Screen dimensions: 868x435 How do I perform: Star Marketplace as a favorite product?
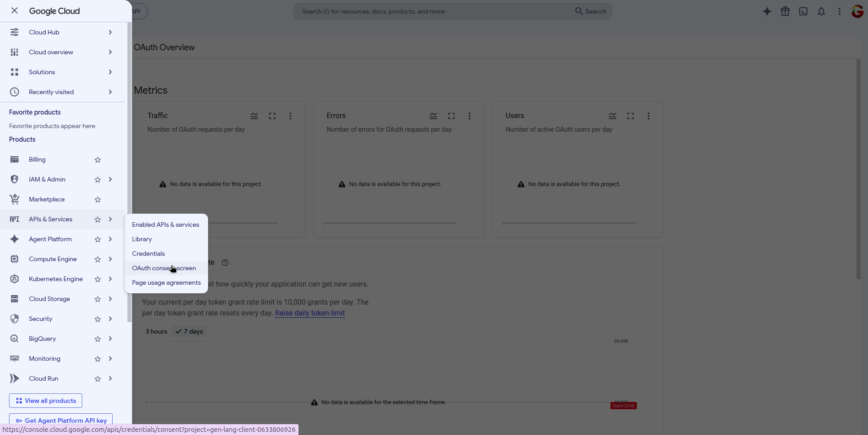tap(98, 199)
